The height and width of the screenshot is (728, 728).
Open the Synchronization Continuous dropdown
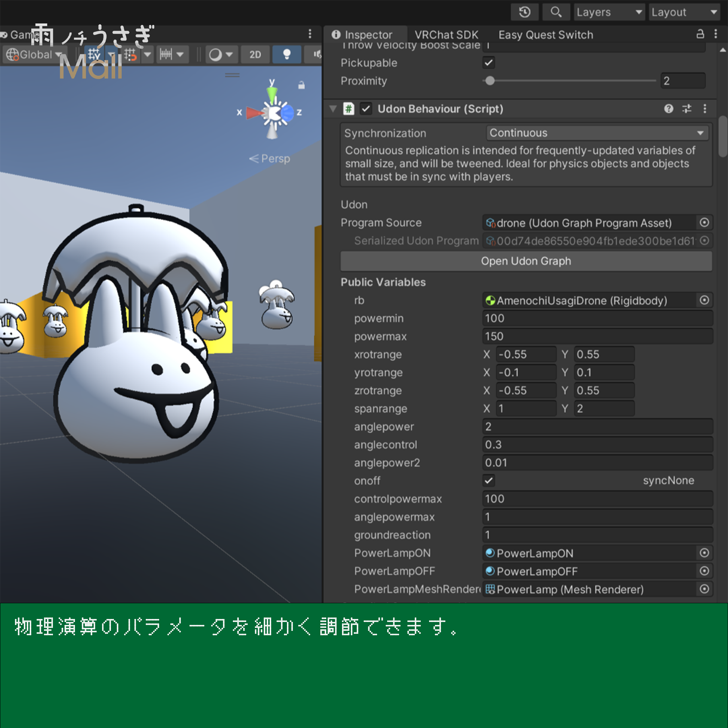[597, 133]
